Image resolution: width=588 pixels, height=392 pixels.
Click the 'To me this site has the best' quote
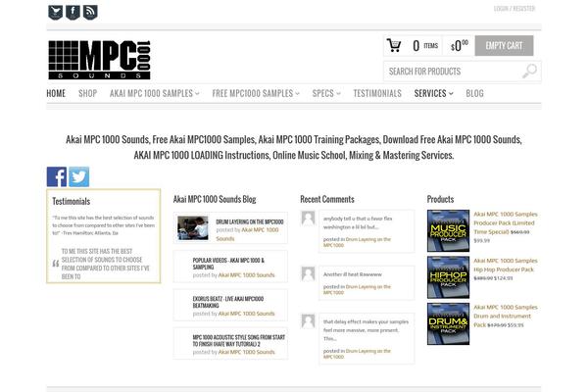106,264
